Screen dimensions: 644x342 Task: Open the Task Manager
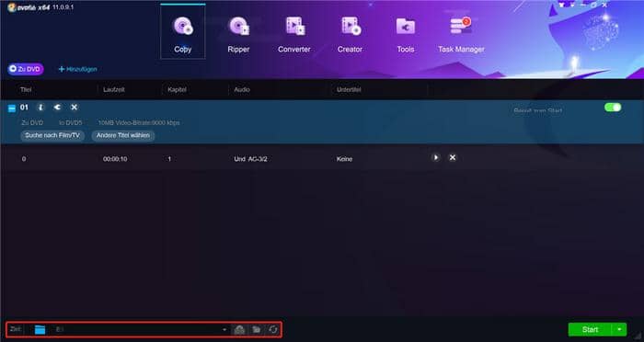[461, 35]
